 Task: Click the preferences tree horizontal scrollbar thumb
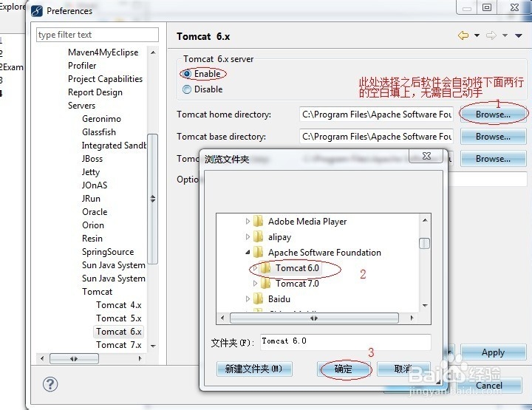pos(74,358)
